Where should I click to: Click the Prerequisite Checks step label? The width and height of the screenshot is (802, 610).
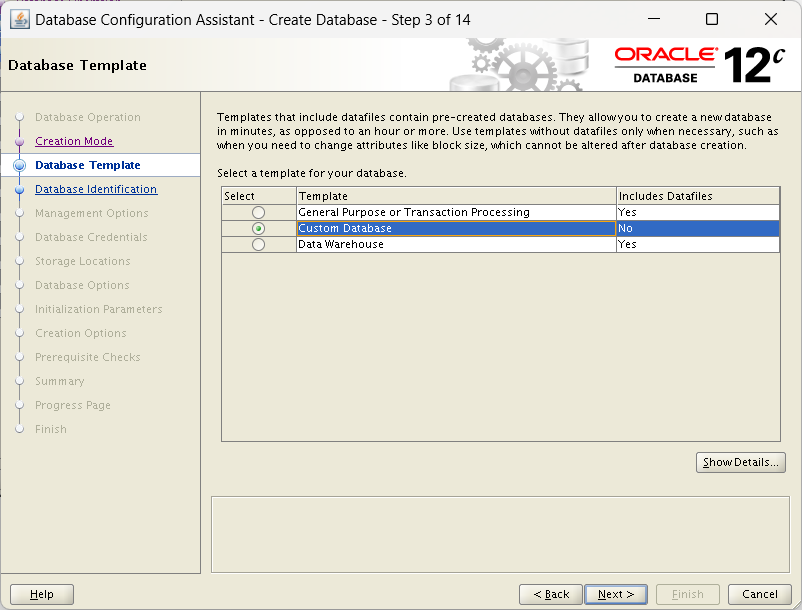[87, 357]
